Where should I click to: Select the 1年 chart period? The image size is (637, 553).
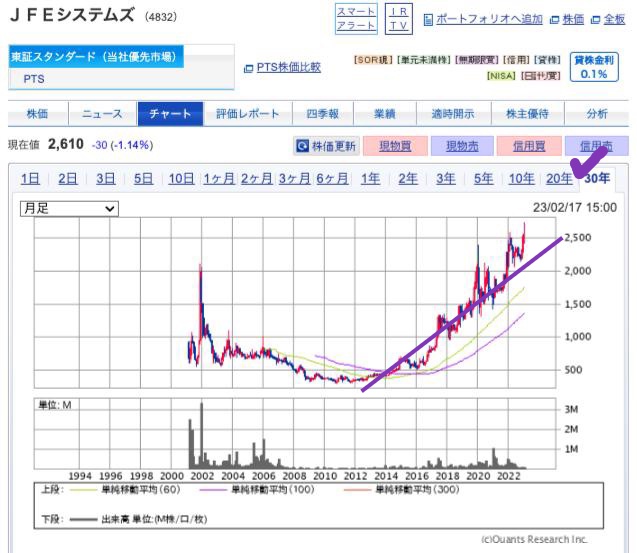[x=370, y=178]
